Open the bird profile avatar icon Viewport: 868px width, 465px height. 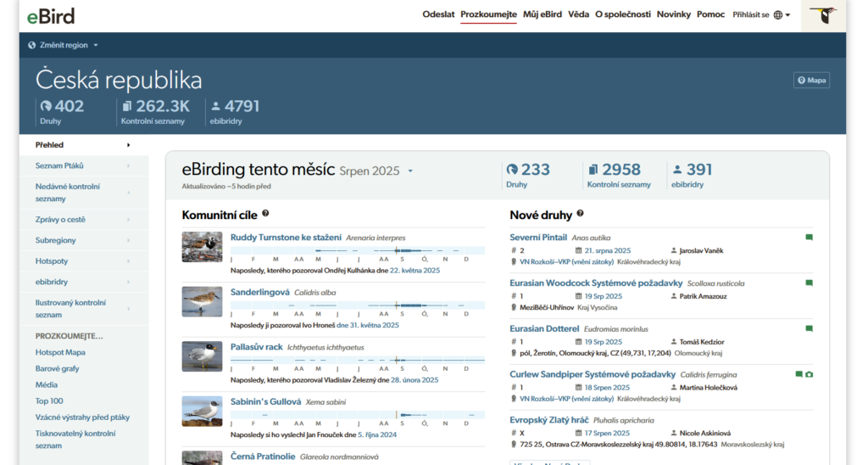coord(822,15)
